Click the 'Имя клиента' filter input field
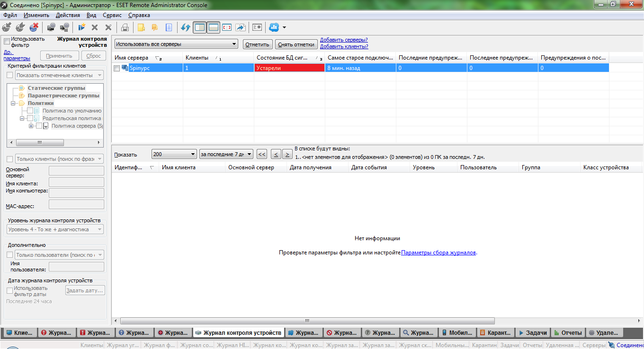The image size is (644, 349). 76,182
